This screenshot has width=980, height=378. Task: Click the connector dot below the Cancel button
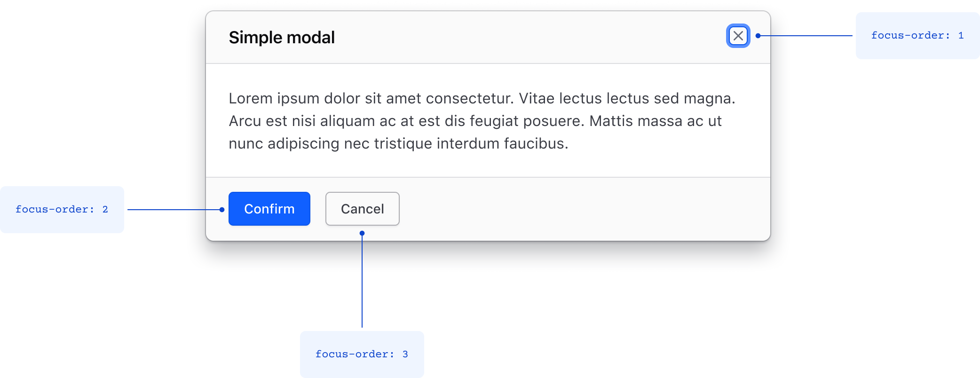point(362,232)
